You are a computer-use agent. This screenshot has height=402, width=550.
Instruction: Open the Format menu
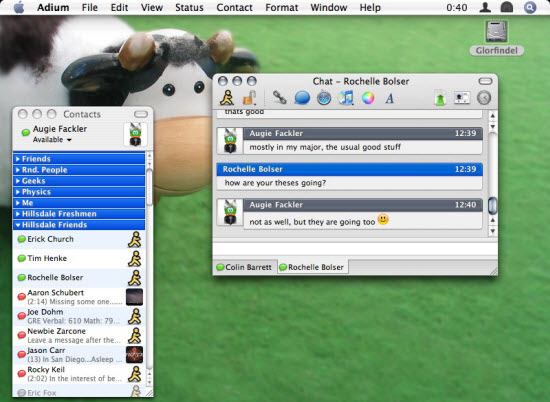(x=282, y=7)
